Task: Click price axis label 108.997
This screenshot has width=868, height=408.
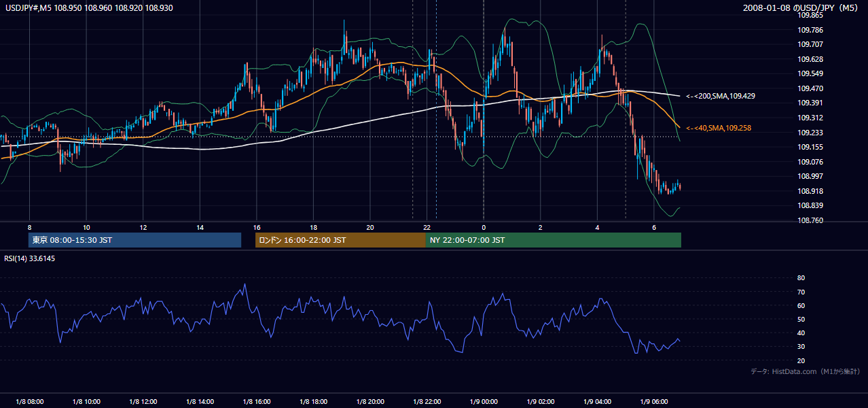Action: pos(810,176)
